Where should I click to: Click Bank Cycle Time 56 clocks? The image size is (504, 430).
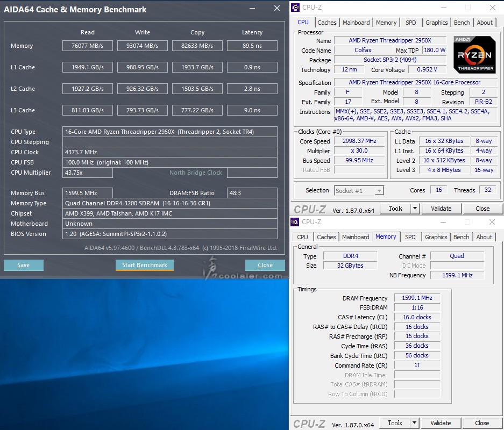[417, 355]
